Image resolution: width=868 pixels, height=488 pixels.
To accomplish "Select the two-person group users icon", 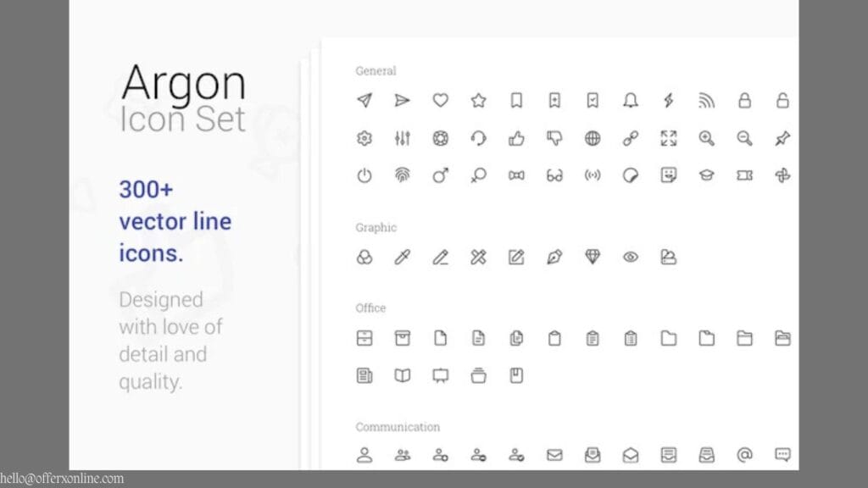I will pos(403,455).
